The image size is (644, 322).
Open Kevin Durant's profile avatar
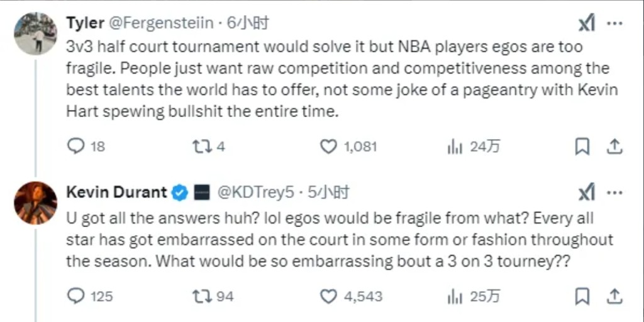[x=36, y=203]
